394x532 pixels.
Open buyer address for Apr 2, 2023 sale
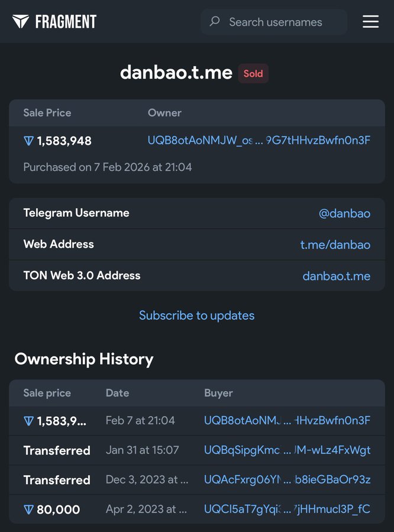(287, 510)
